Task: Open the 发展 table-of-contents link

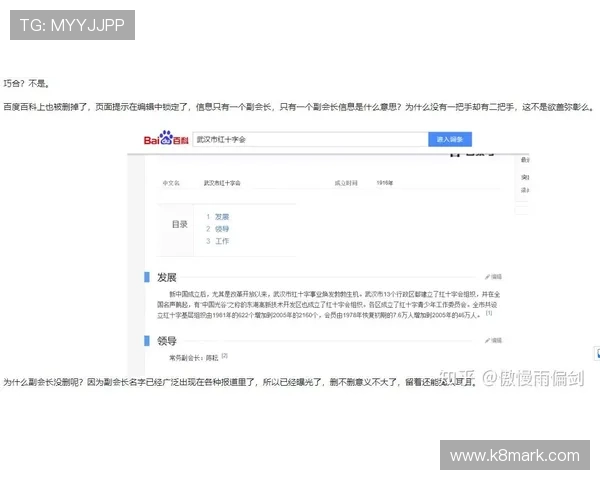Action: click(222, 217)
